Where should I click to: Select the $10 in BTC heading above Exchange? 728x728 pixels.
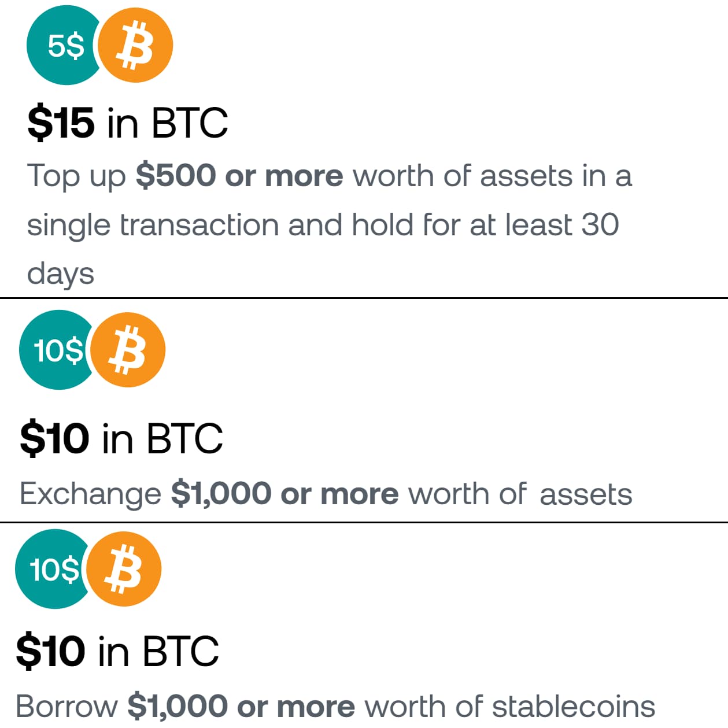click(121, 438)
